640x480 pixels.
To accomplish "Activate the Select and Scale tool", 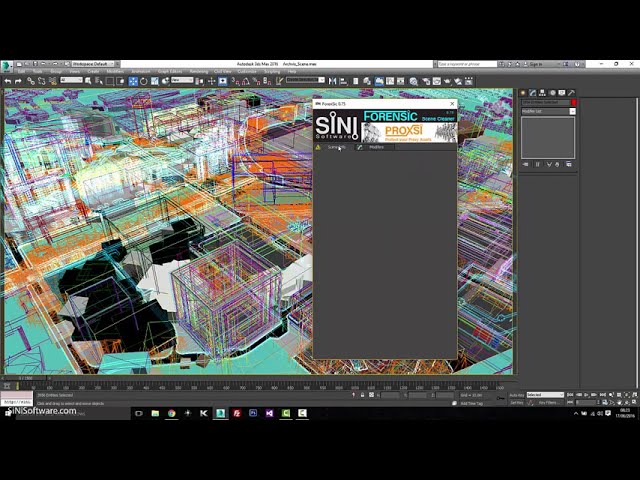I will point(155,81).
